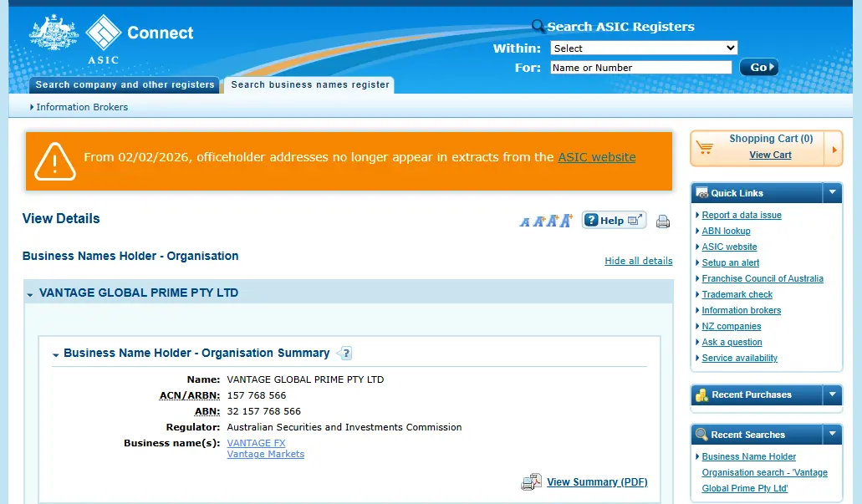862x504 pixels.
Task: Click the smallest font size A icon
Action: coord(525,222)
